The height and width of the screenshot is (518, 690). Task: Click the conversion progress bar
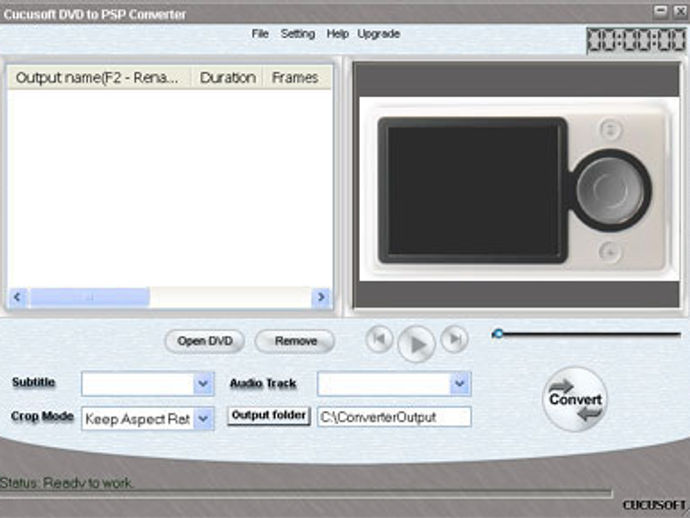point(306,494)
